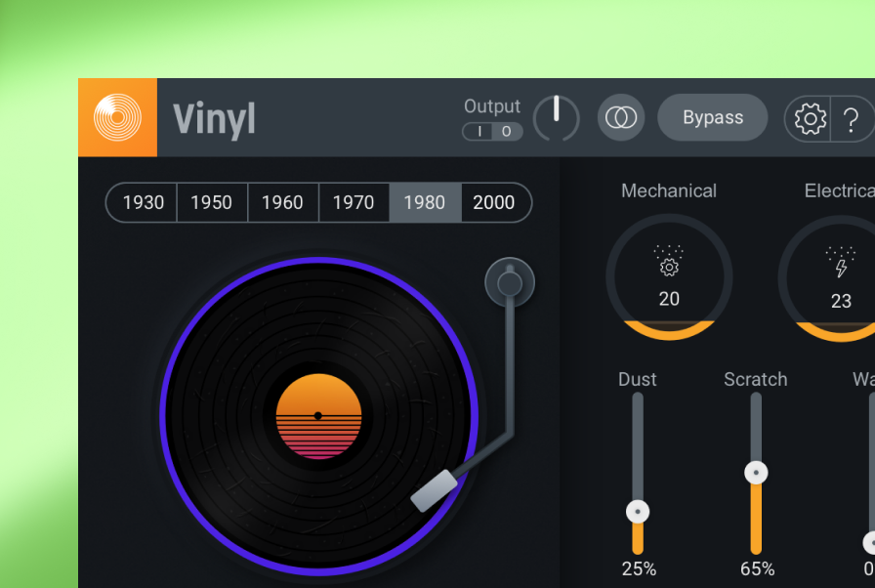Open help via the question mark icon
875x588 pixels.
point(852,118)
